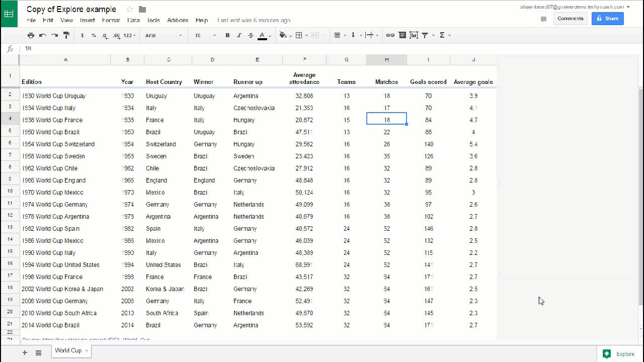Open the comment thread bubble icon
644x362 pixels.
543,19
